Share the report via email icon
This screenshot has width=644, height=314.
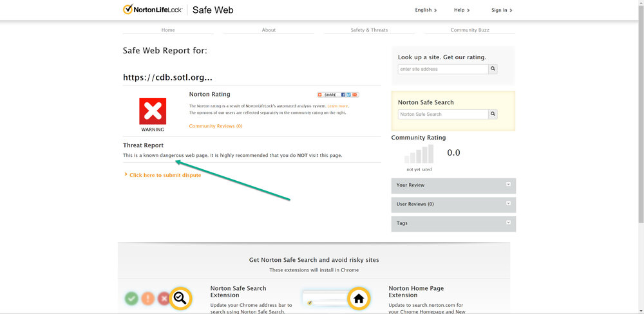355,95
